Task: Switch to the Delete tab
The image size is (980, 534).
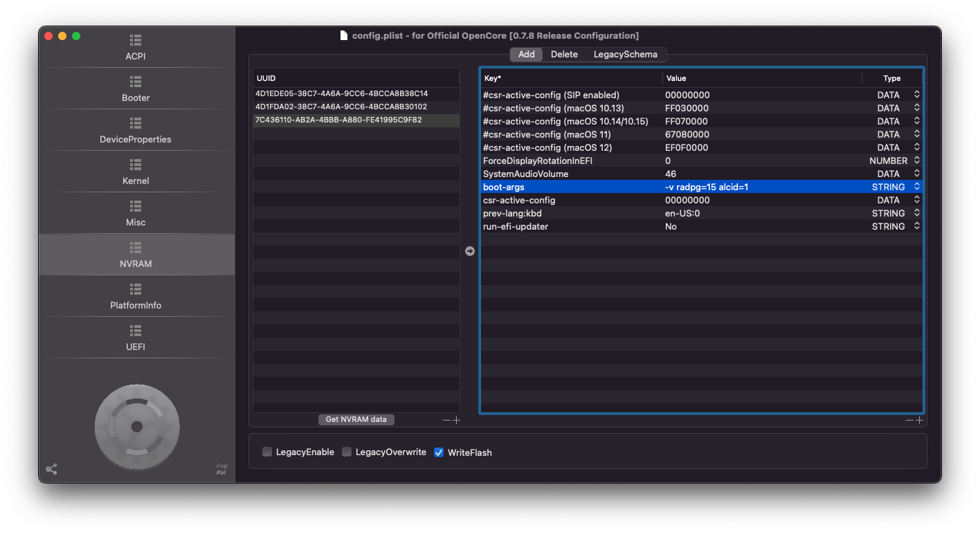Action: tap(564, 55)
